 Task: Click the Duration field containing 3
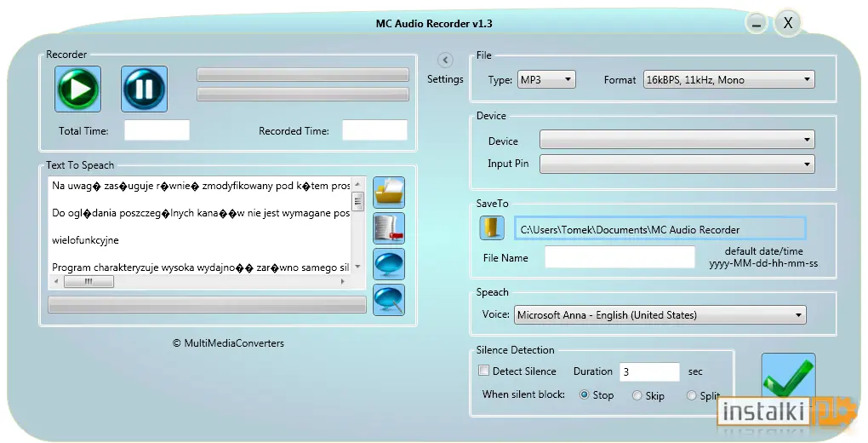(649, 371)
